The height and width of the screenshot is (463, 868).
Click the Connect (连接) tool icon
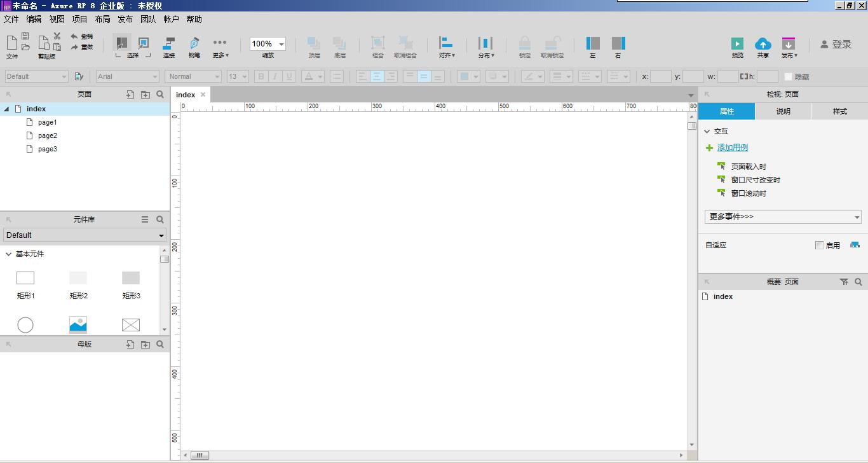[169, 43]
